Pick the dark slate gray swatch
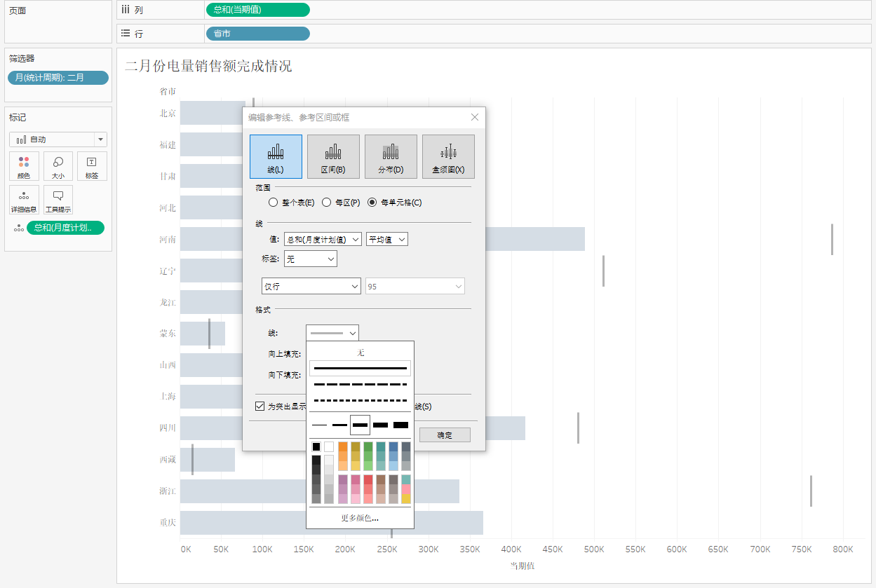876x588 pixels. (x=406, y=446)
